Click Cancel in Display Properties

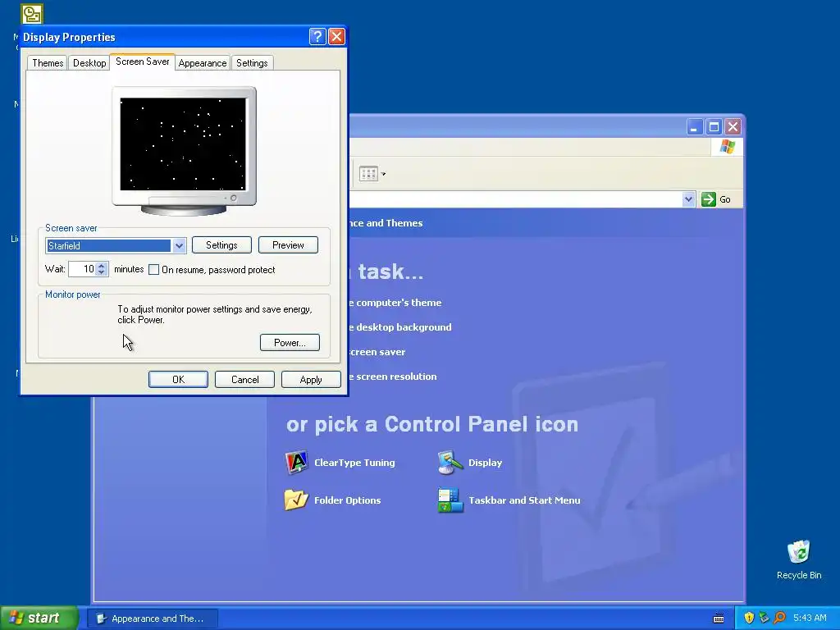pyautogui.click(x=244, y=379)
